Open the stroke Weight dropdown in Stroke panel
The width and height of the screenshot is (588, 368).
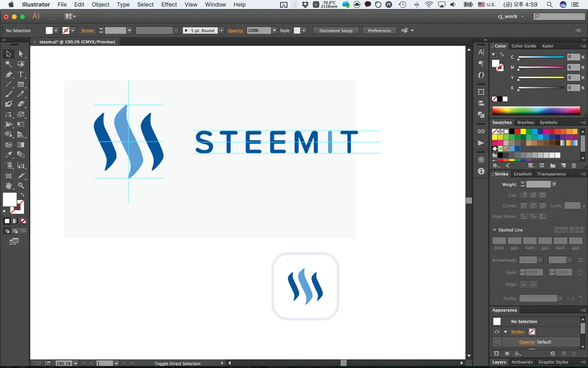[x=554, y=184]
